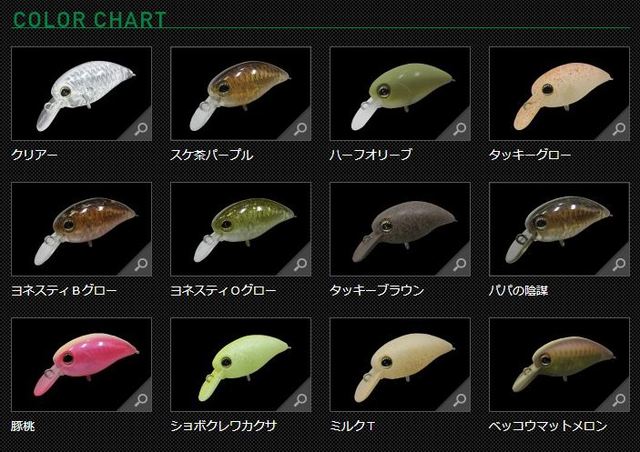
Task: Click magnifier icon on クリアー lure image
Action: point(141,129)
